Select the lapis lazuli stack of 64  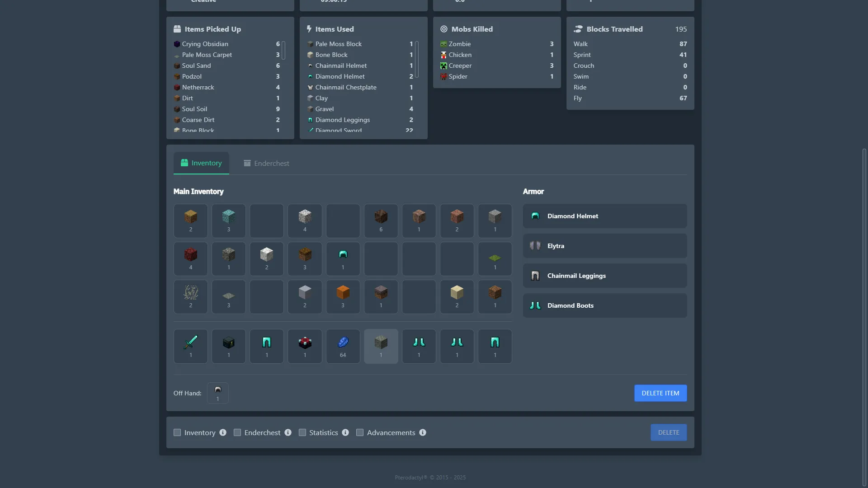click(343, 346)
